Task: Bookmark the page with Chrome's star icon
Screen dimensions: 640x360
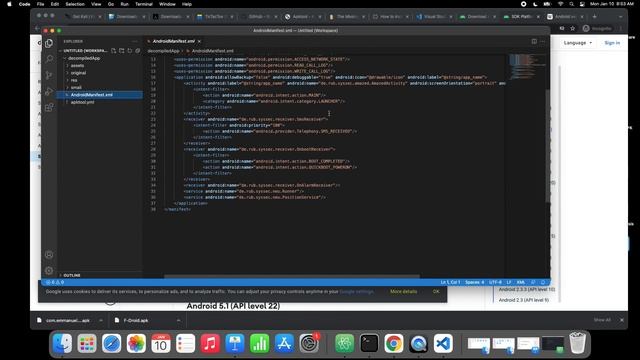Action: (x=573, y=28)
